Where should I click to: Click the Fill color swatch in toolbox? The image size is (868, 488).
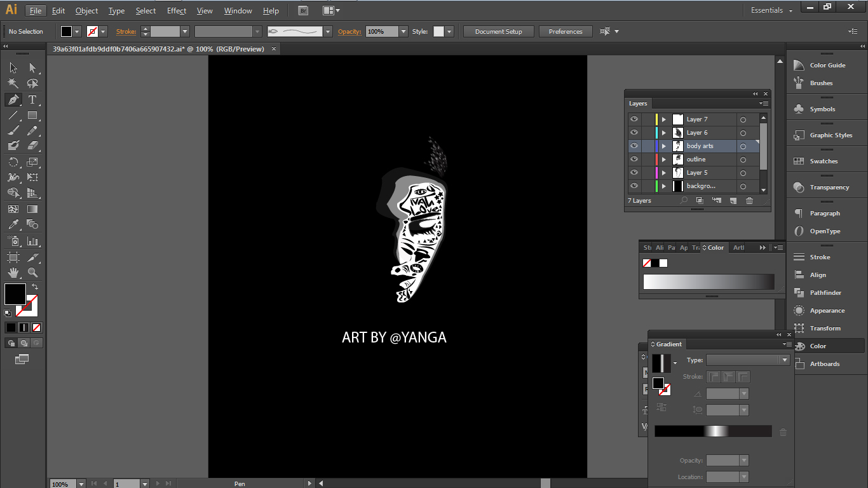(15, 294)
